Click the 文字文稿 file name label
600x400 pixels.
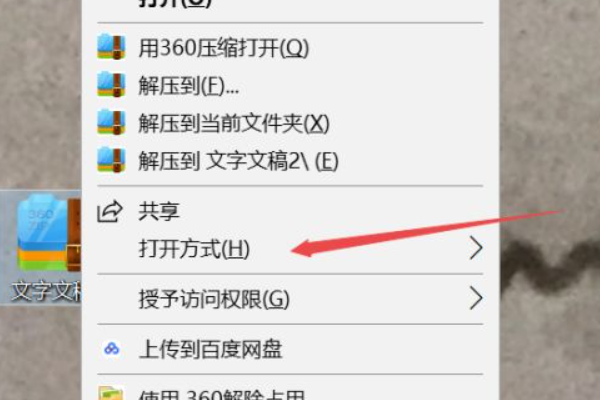(46, 292)
